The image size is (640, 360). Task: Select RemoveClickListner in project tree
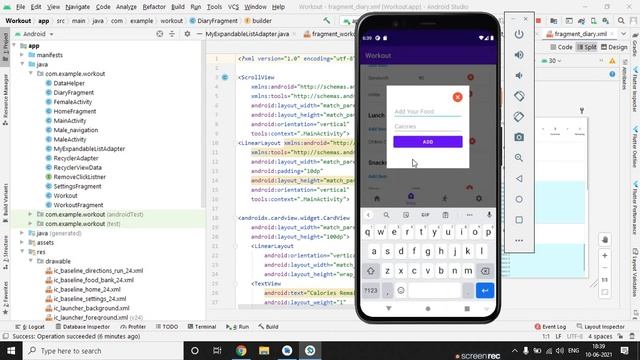79,177
